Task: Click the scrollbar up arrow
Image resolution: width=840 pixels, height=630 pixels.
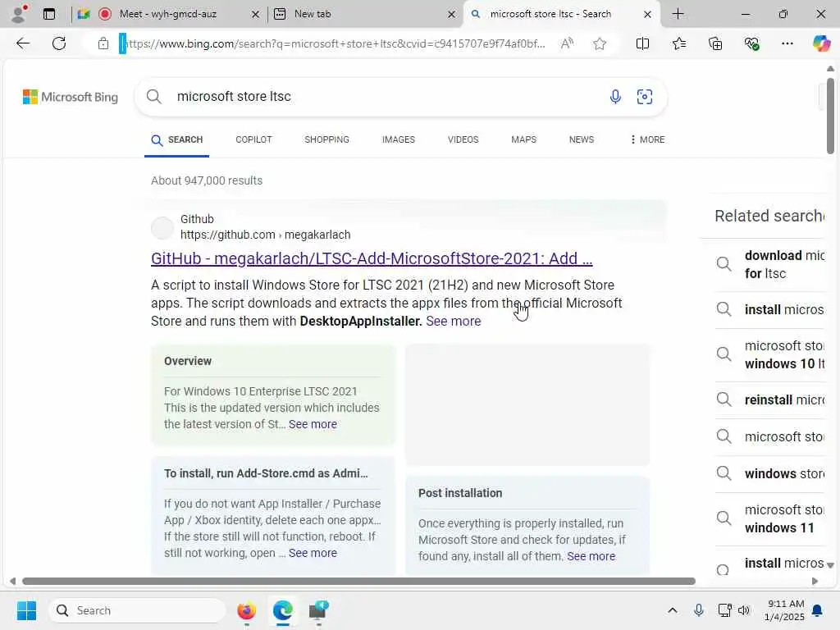Action: 830,69
